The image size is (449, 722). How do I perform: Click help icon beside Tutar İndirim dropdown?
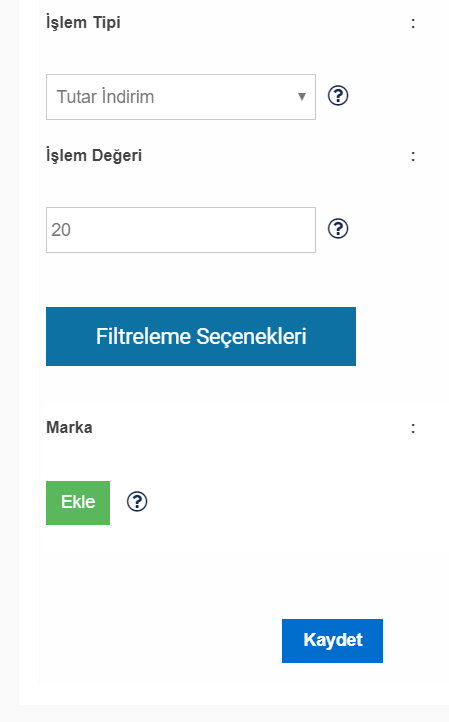[x=338, y=96]
